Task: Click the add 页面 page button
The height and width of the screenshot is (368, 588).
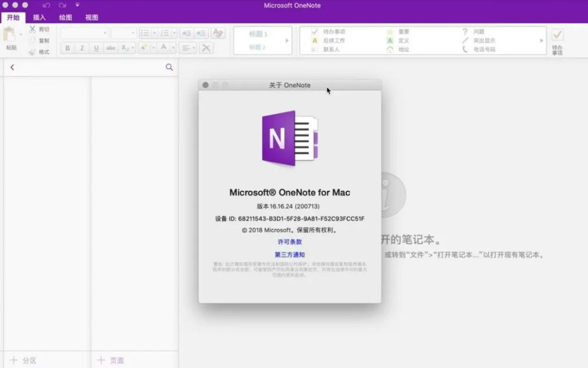Action: pos(111,360)
